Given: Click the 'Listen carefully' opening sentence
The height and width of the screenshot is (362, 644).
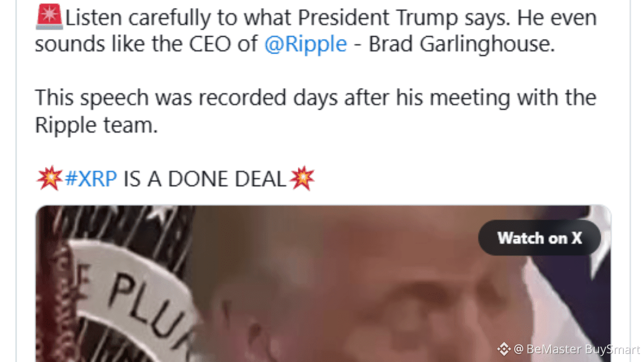Looking at the screenshot, I should point(316,31).
